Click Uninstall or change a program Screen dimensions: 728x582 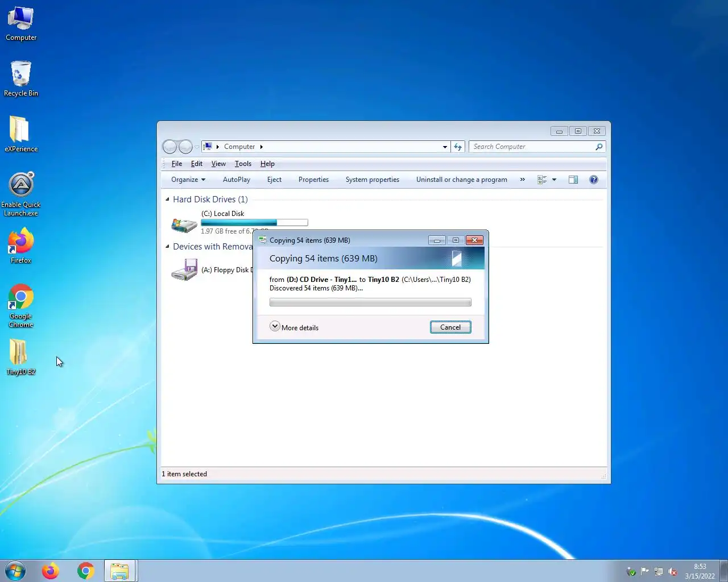point(462,180)
